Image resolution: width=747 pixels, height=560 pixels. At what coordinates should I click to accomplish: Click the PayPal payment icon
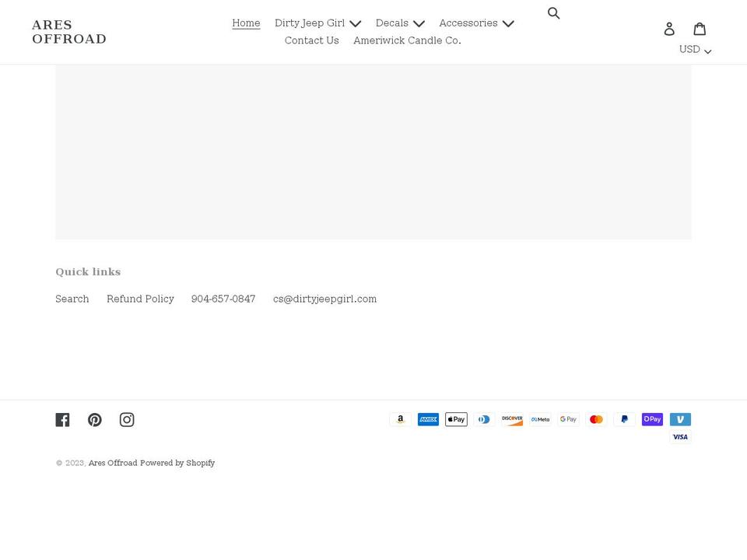click(625, 419)
